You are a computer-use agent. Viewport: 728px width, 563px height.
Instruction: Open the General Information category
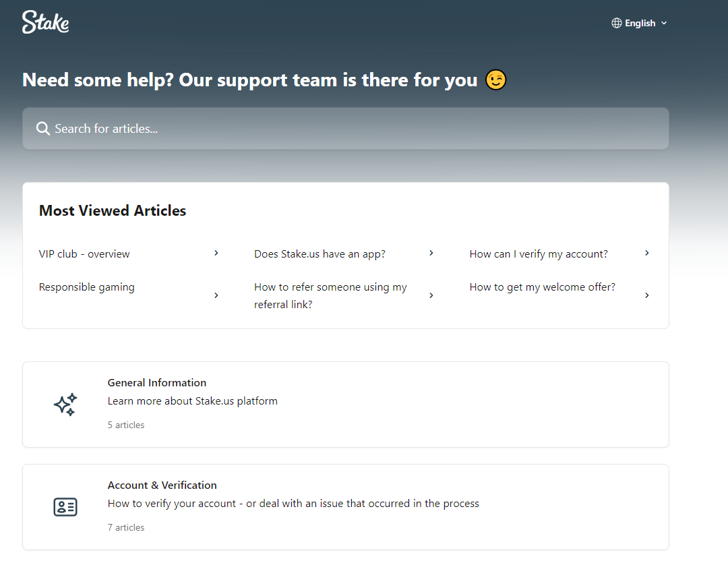pos(345,405)
